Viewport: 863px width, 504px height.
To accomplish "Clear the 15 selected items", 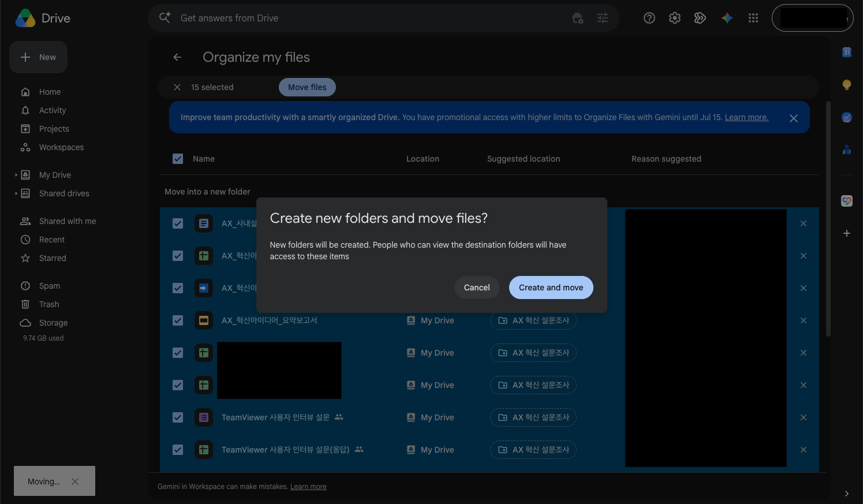I will coord(177,87).
